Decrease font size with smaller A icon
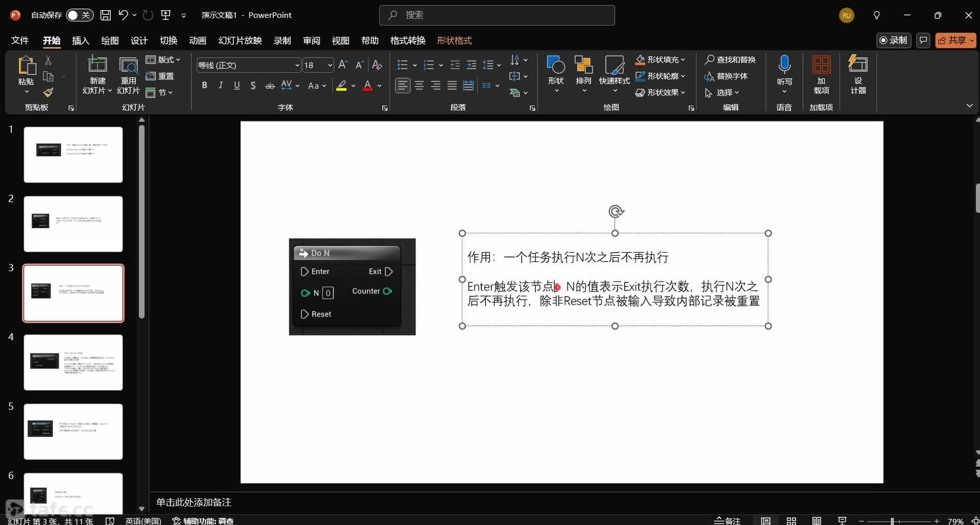Image resolution: width=980 pixels, height=525 pixels. pyautogui.click(x=359, y=65)
